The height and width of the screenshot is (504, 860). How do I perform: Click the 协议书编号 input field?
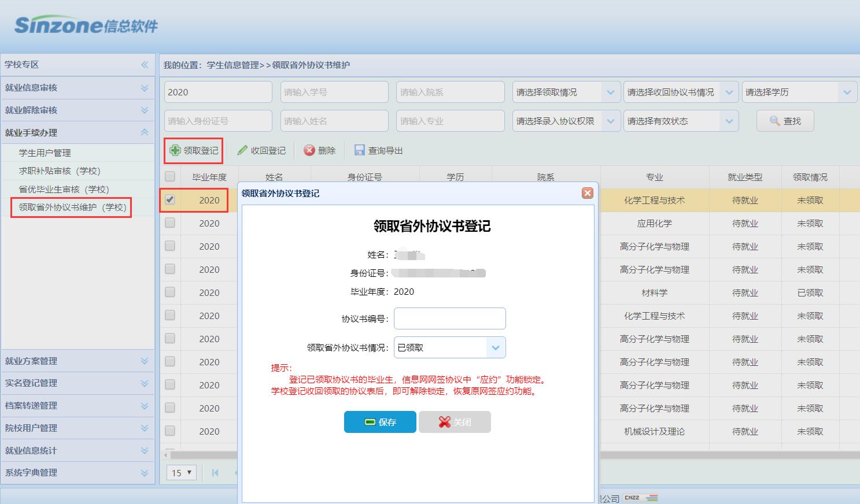(x=450, y=318)
